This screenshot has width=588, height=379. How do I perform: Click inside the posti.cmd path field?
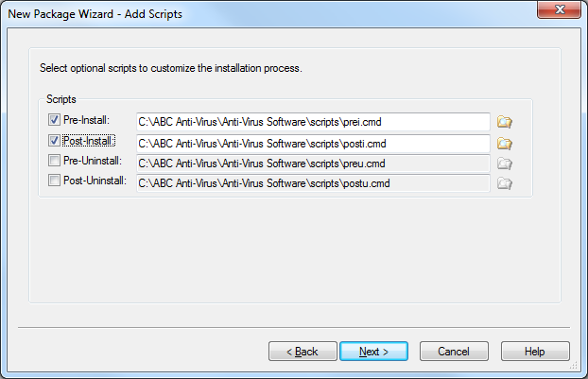pyautogui.click(x=313, y=144)
